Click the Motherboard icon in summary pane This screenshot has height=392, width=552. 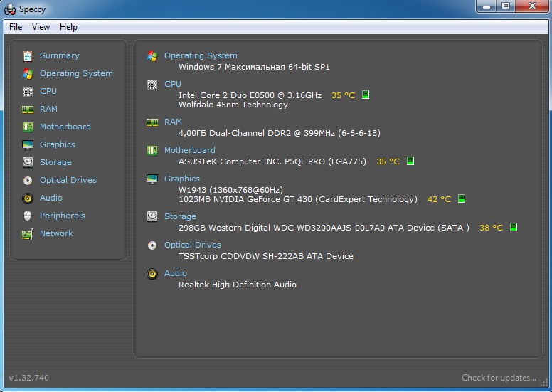click(x=152, y=150)
